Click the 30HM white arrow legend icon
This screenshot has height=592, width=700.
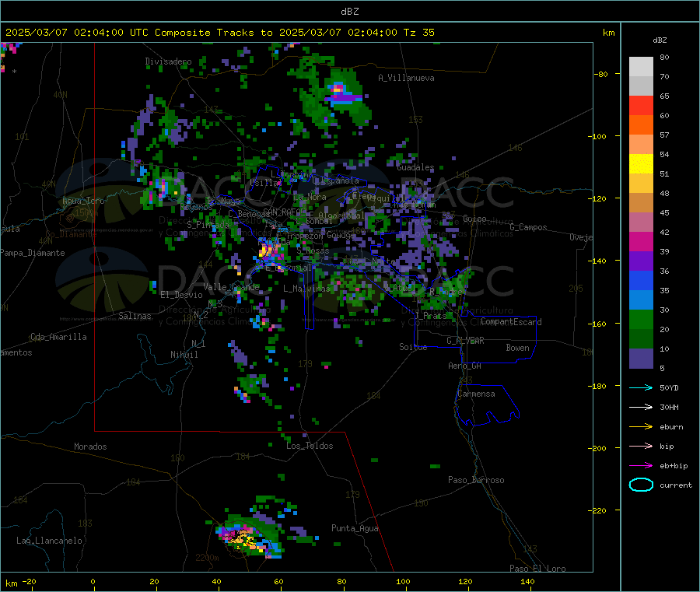641,407
